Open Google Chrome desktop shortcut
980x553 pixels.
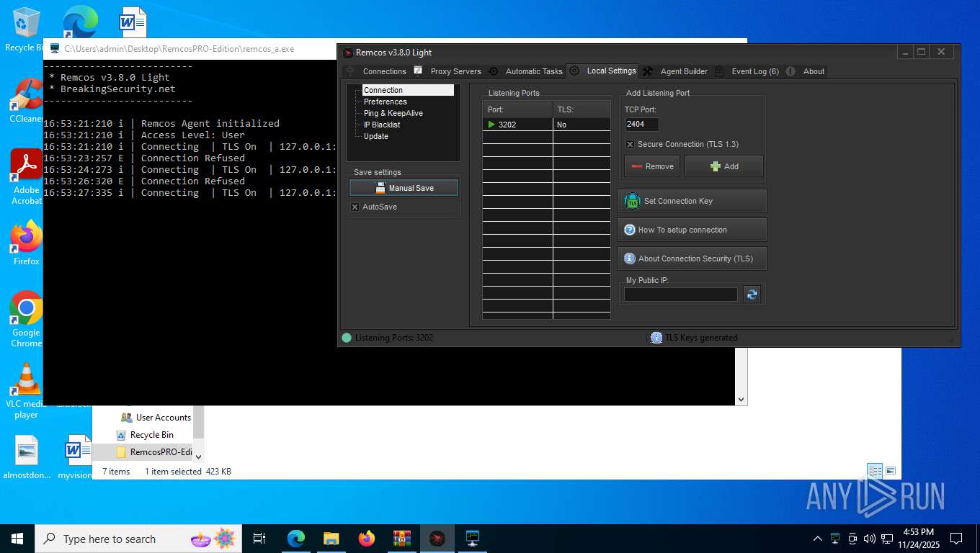(26, 320)
